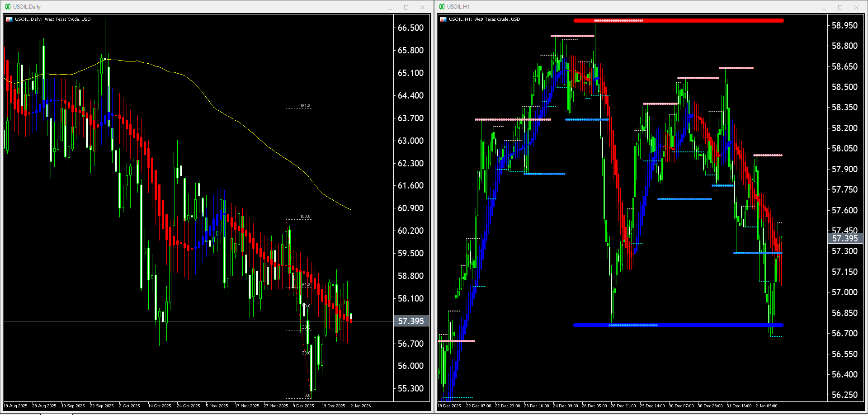
Task: Click the 161.8 Fibonacci extension label
Action: tap(306, 106)
